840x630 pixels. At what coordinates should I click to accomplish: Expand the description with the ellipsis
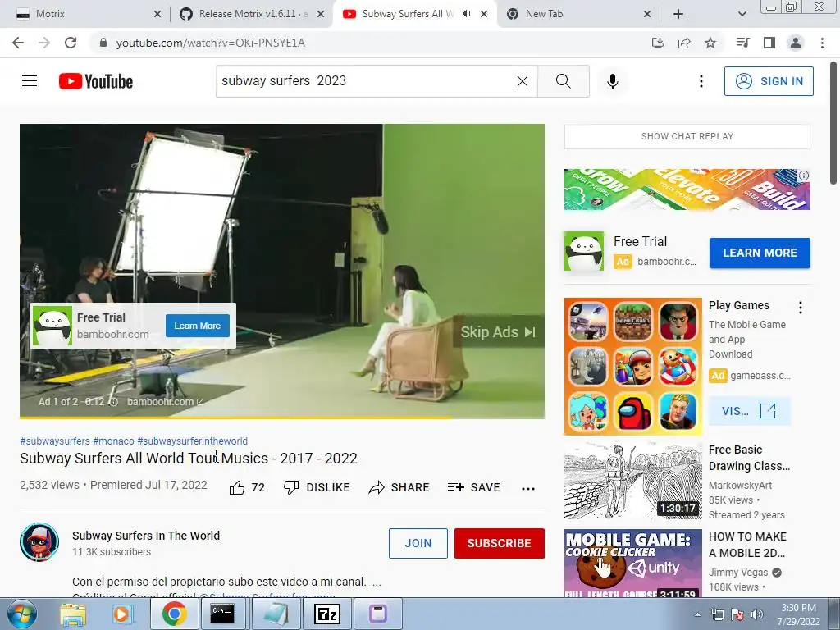(x=377, y=582)
